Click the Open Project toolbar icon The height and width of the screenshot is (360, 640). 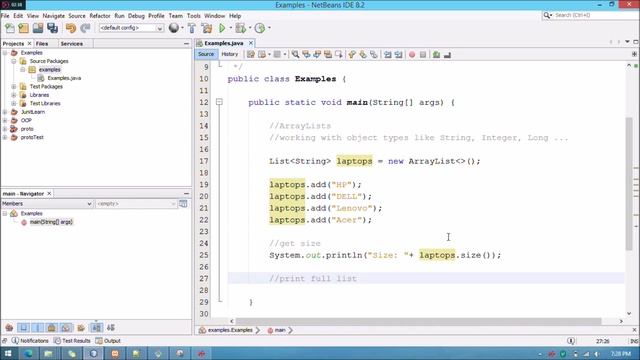(x=38, y=28)
